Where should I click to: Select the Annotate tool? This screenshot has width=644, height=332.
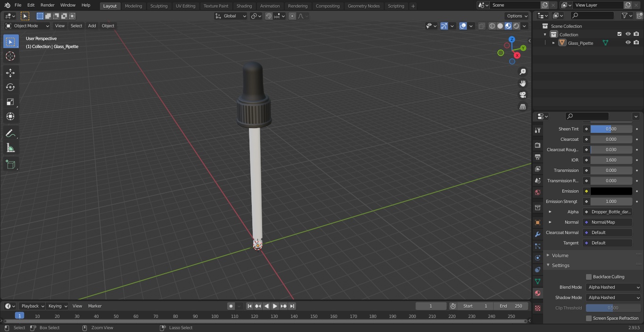pyautogui.click(x=10, y=134)
